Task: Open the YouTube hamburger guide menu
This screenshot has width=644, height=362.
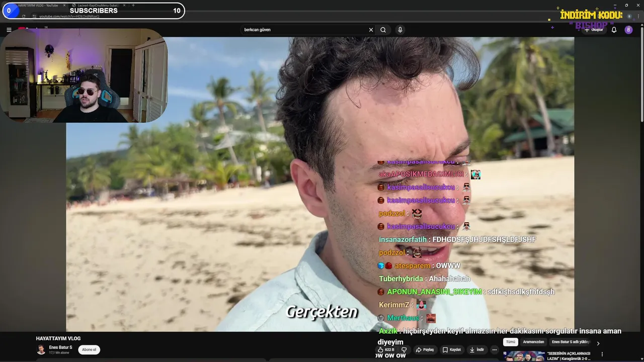Action: (x=9, y=30)
